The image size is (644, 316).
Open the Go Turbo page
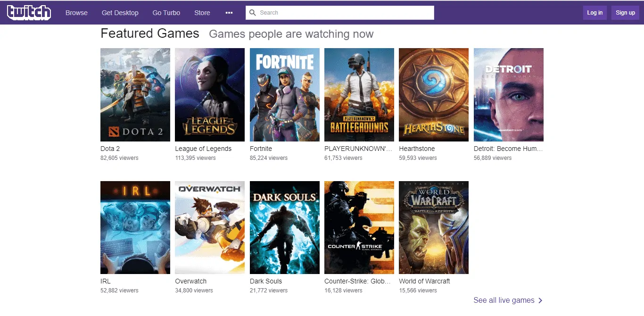point(166,13)
